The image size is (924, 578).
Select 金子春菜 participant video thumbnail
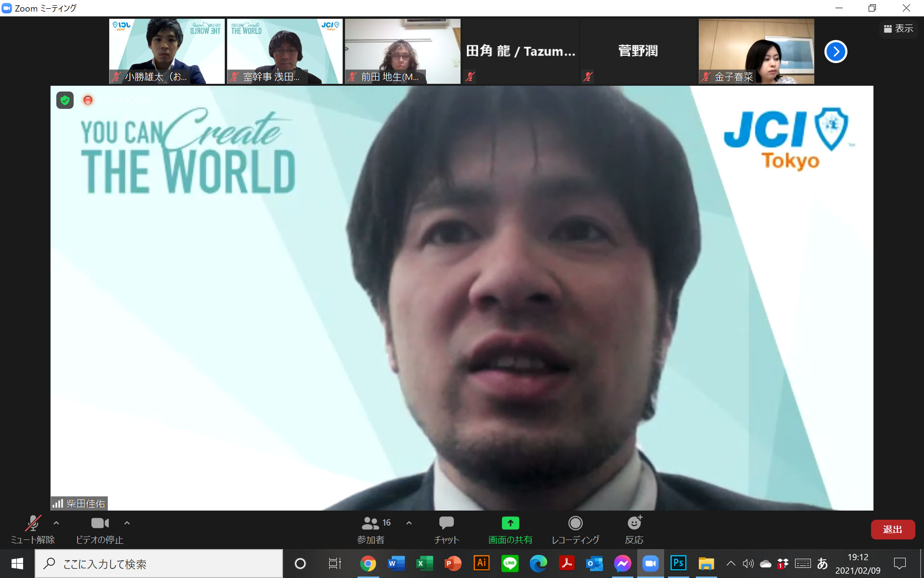point(756,51)
